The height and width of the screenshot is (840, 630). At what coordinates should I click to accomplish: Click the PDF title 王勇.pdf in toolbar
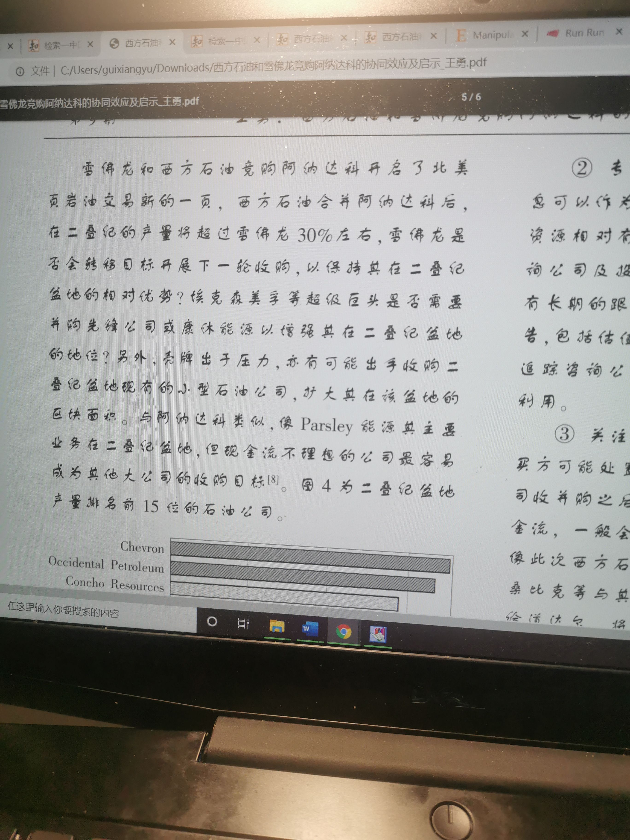[99, 102]
